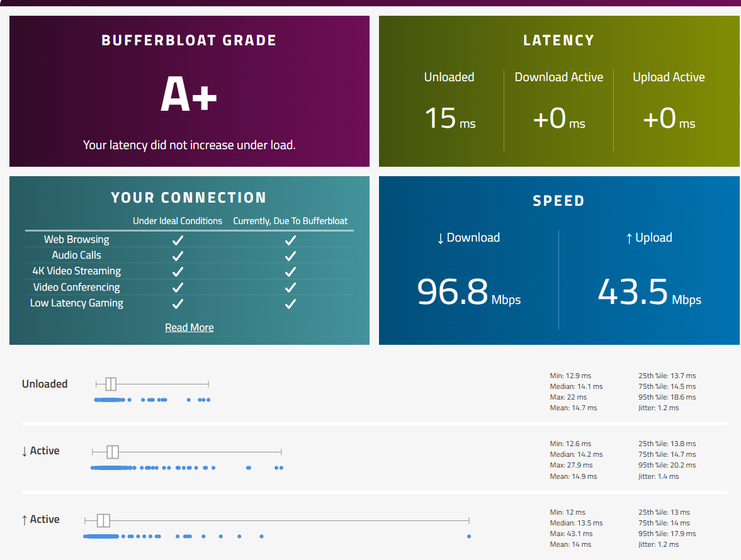Screen dimensions: 741x560
Task: Click 'Min: 12 ms' statistic
Action: 568,512
